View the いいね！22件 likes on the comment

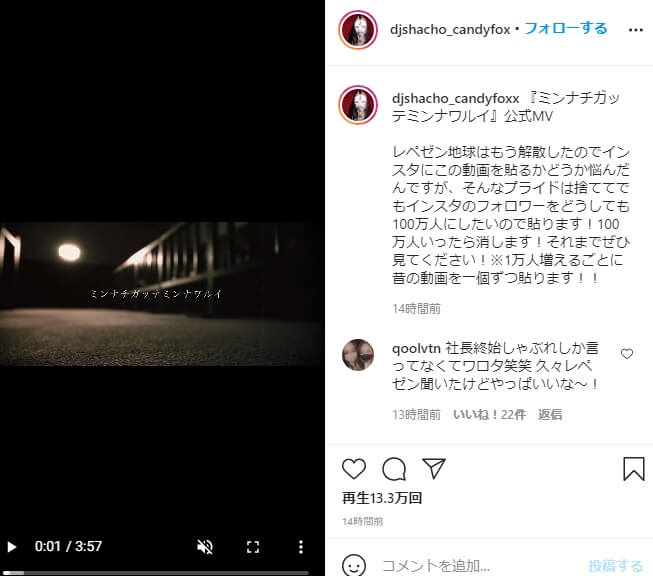[489, 414]
